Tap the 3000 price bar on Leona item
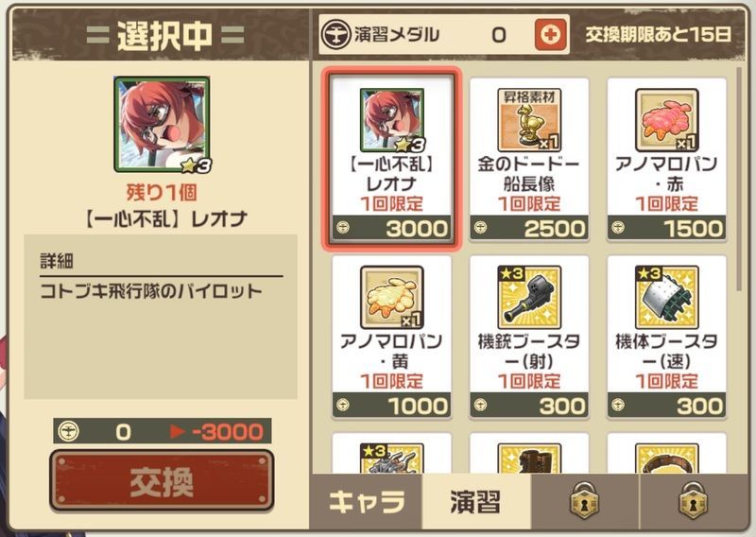Viewport: 756px width, 537px height. 391,228
